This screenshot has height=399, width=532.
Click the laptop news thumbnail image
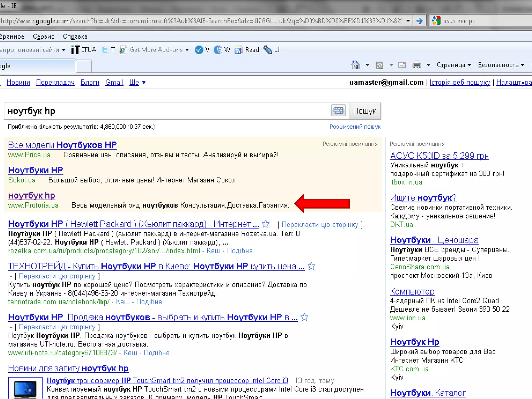click(x=25, y=388)
